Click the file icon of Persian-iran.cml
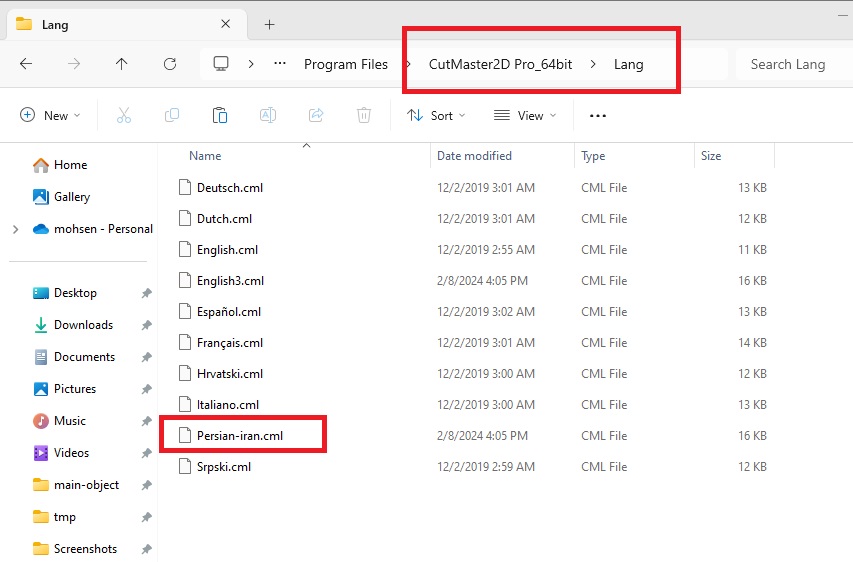This screenshot has width=853, height=562. (x=185, y=436)
